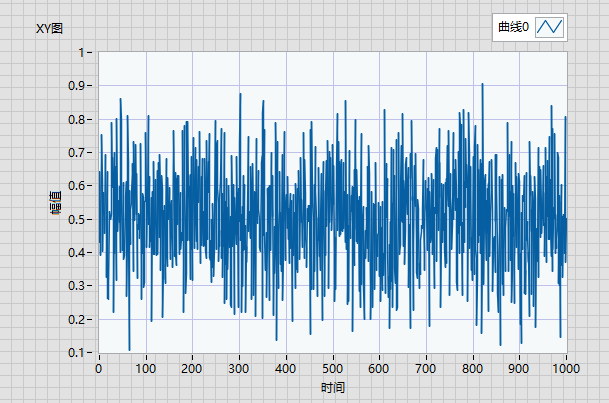Screen dimensions: 609x403
Task: Click X-axis minimum value 0
Action: (x=99, y=368)
